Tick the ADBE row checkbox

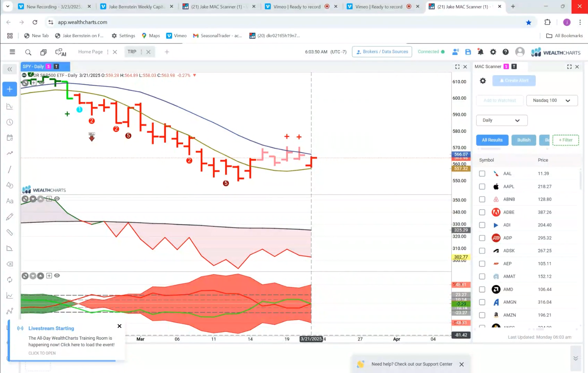coord(482,212)
